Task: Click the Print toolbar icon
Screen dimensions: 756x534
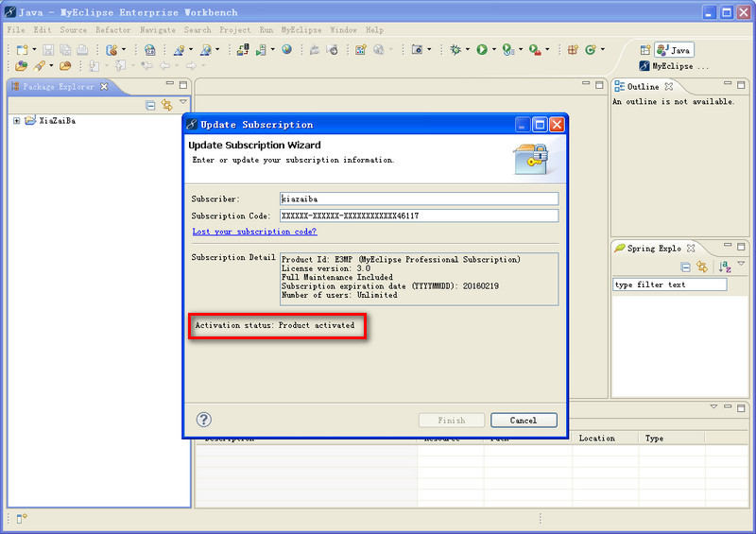Action: [x=82, y=50]
